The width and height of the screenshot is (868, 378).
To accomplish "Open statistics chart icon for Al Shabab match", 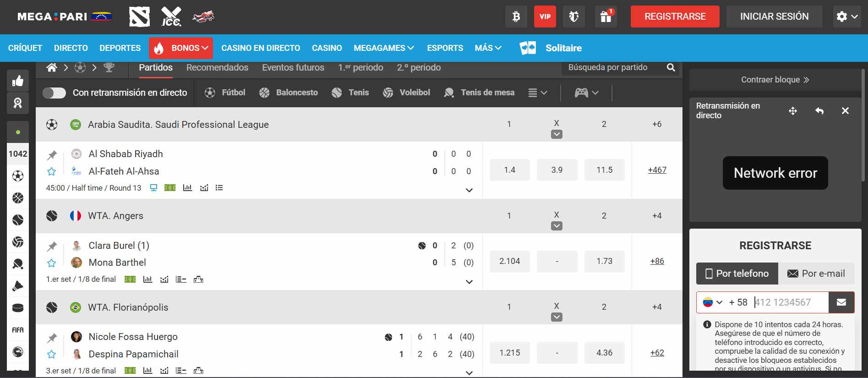I will (187, 188).
